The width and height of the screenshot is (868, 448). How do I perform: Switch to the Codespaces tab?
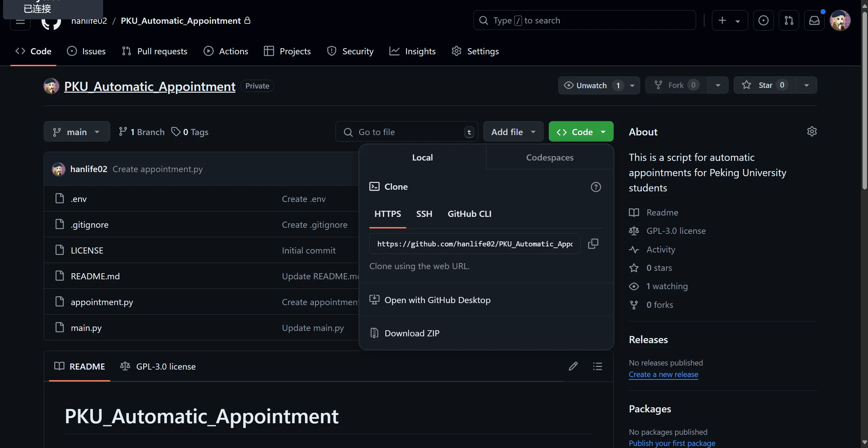pyautogui.click(x=550, y=157)
